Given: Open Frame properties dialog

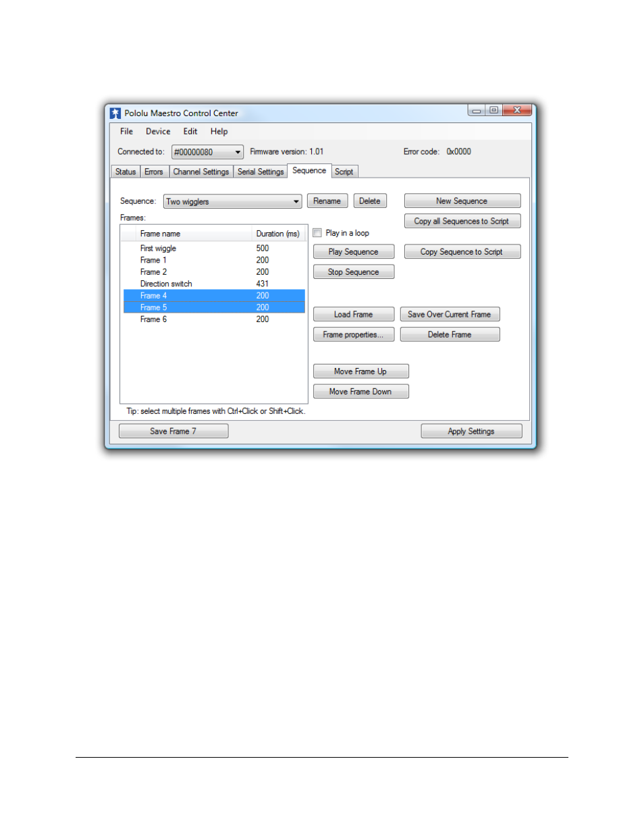Looking at the screenshot, I should coord(354,335).
